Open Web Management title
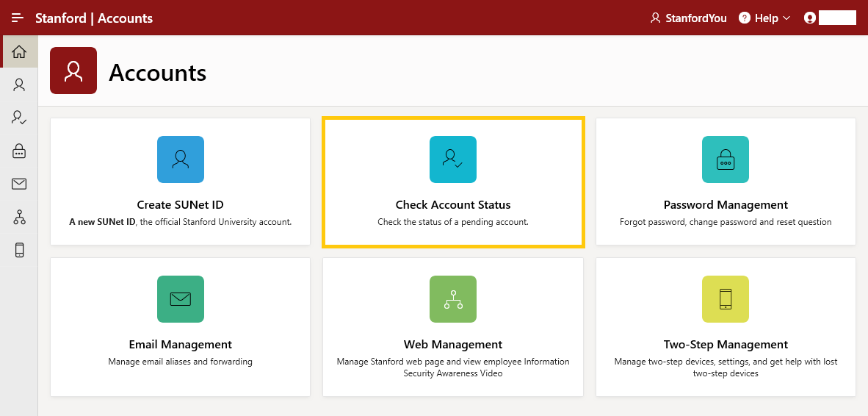The image size is (868, 416). coord(453,344)
